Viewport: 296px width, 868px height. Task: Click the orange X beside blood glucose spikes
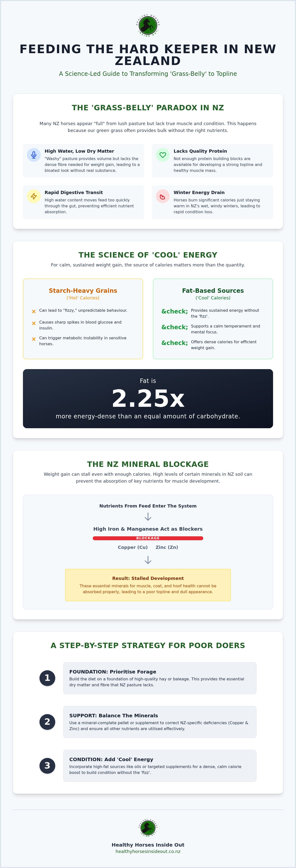click(x=34, y=323)
